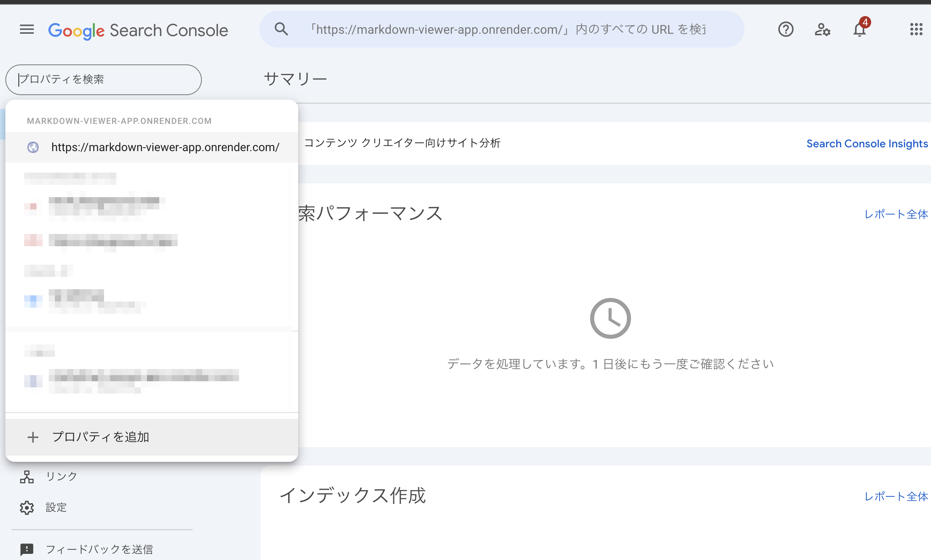931x560 pixels.
Task: Click the 設定 gear icon
Action: [x=27, y=508]
